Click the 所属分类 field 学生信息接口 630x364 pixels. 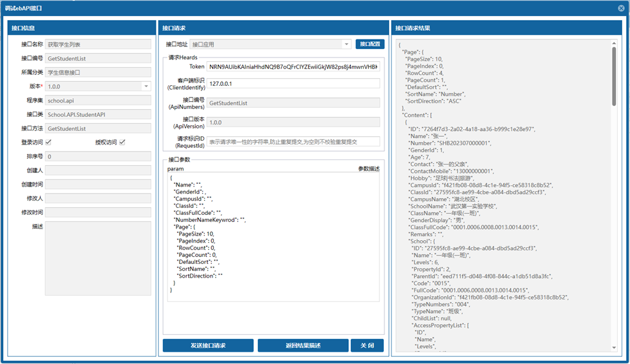[x=98, y=72]
